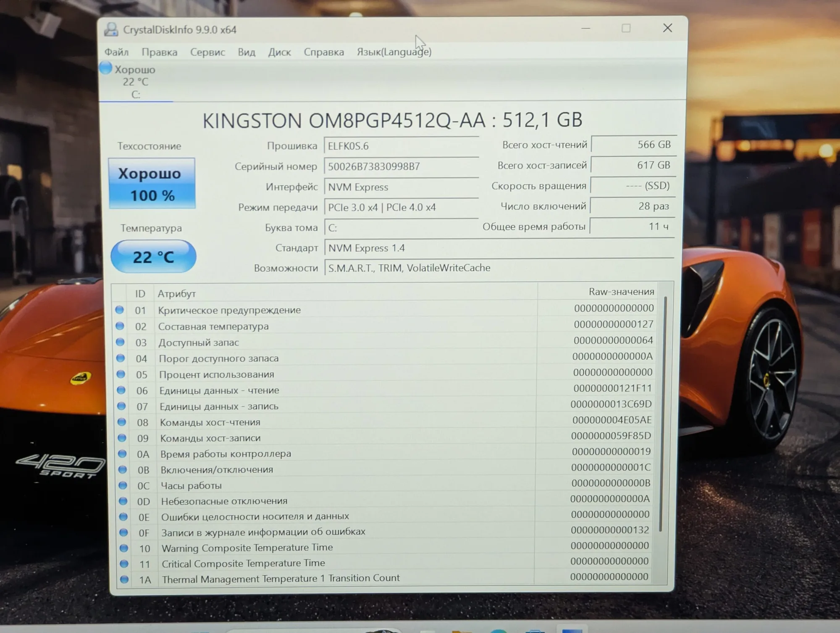
Task: Select the Warning Composite Temperature Time row text
Action: coord(247,548)
